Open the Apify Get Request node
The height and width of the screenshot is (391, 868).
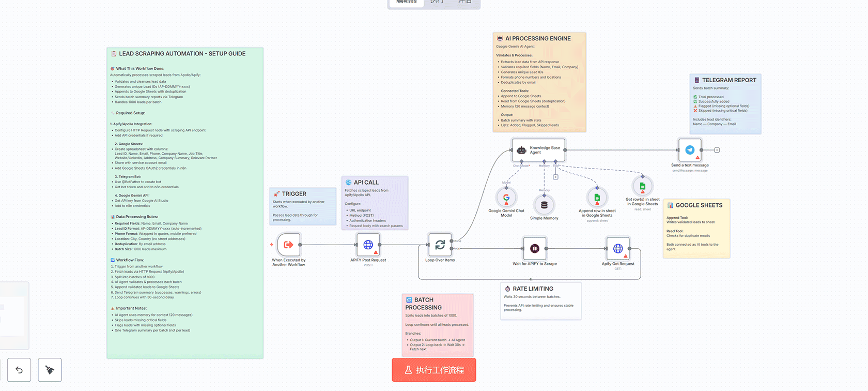[x=617, y=249]
